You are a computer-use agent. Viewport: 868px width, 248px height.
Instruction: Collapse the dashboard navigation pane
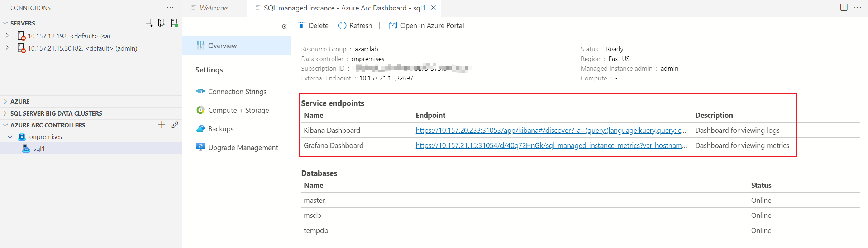pyautogui.click(x=284, y=26)
